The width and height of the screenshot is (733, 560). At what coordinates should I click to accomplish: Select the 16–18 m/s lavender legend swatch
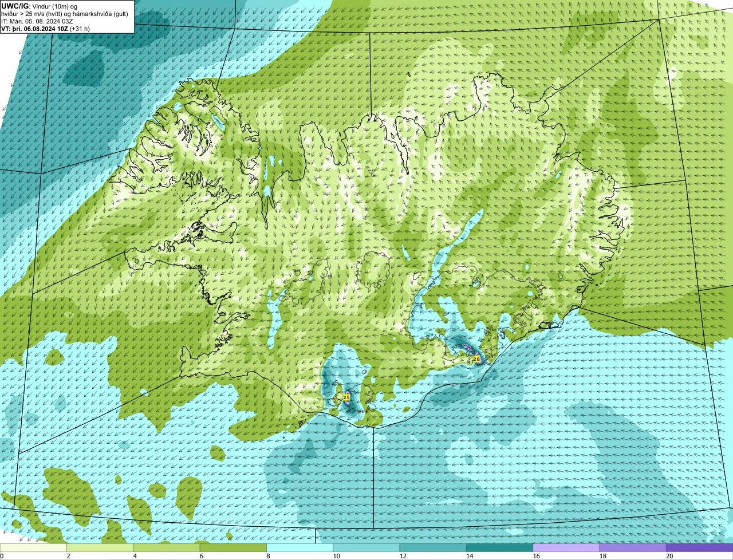pyautogui.click(x=566, y=547)
